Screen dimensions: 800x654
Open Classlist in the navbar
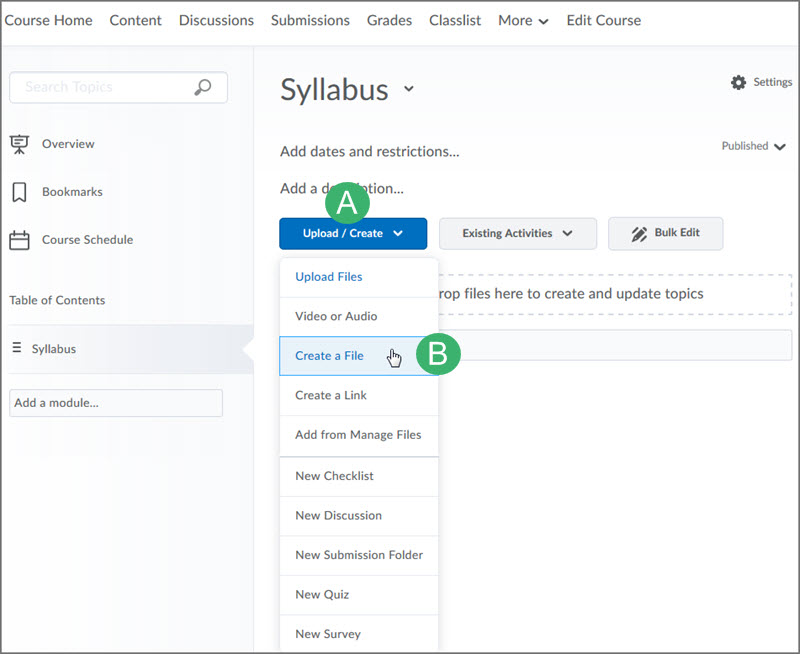pyautogui.click(x=455, y=20)
